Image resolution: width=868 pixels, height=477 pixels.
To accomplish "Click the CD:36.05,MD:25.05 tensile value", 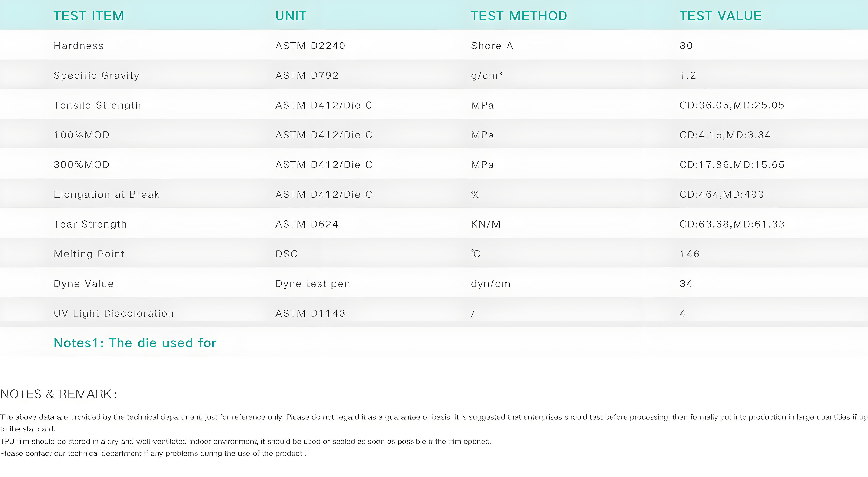I will coord(732,105).
